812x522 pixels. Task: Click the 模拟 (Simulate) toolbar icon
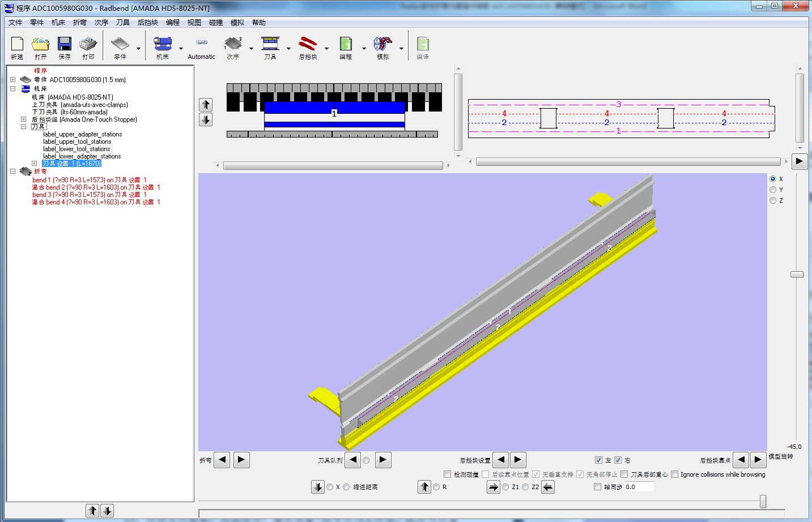tap(383, 44)
